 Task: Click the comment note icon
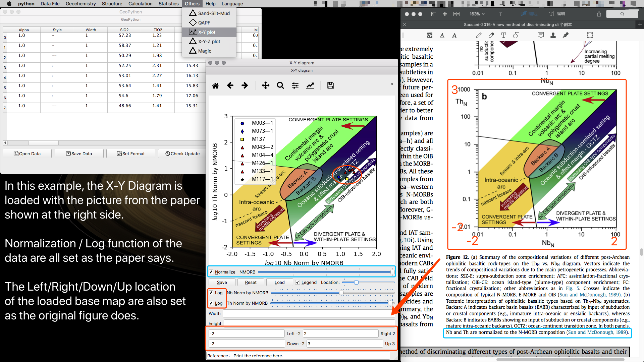540,35
